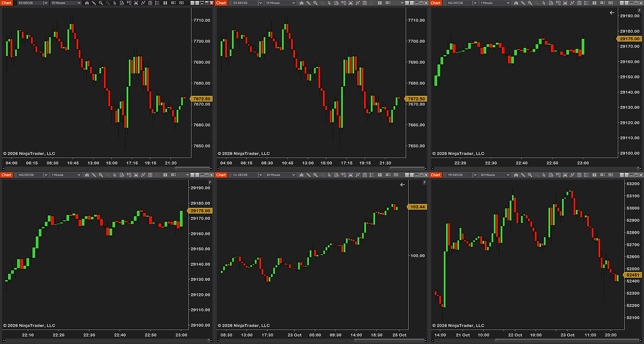Show data box in YM DEC26 chart toolbar
This screenshot has height=344, width=644.
coord(551,175)
